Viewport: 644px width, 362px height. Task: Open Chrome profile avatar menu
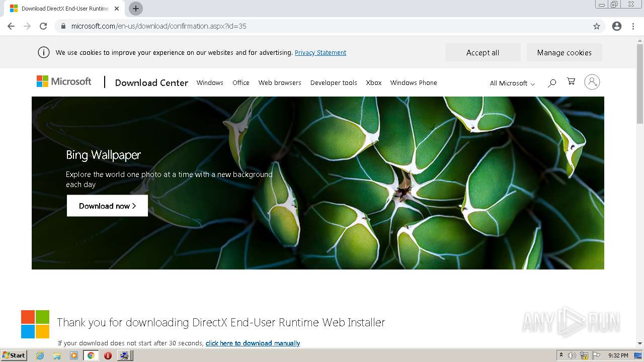(x=617, y=26)
